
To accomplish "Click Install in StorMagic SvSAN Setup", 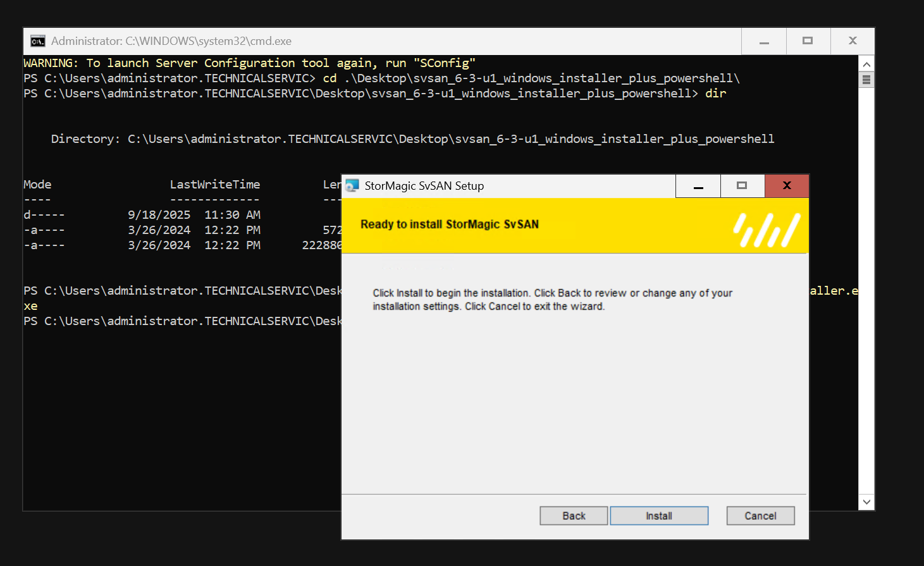I will coord(659,515).
